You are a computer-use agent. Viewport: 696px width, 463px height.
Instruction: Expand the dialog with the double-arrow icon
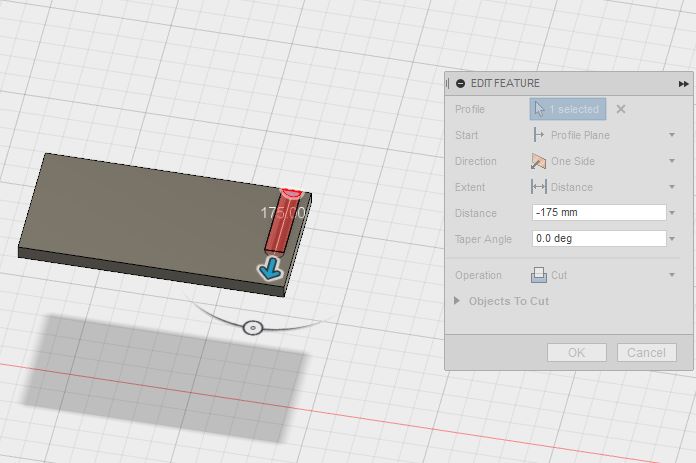684,84
